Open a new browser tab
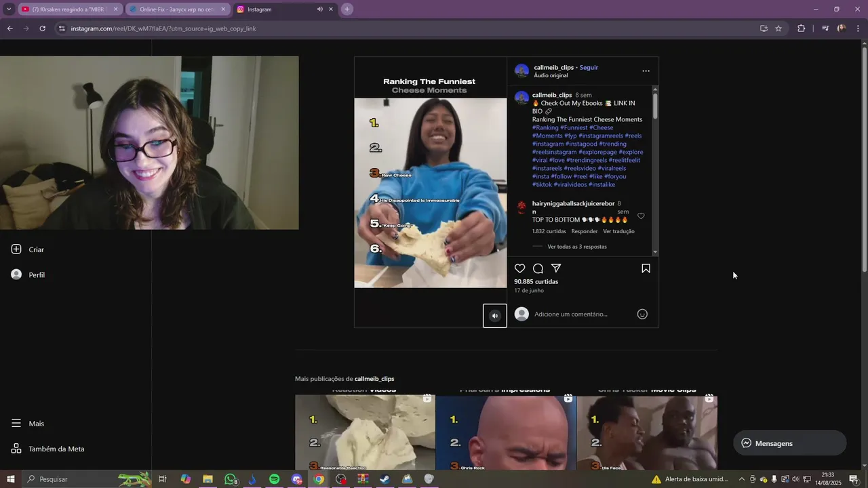The height and width of the screenshot is (488, 868). pyautogui.click(x=347, y=9)
